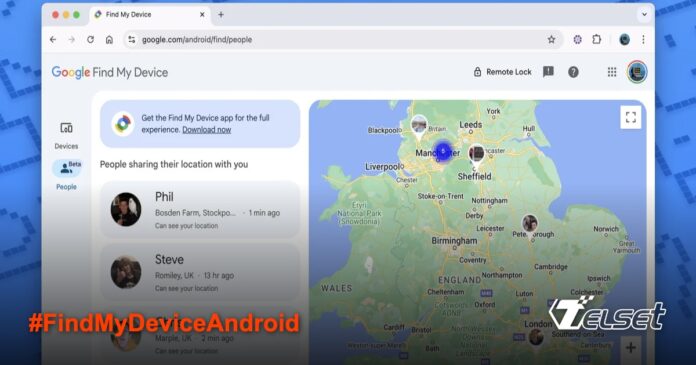Expand the tab search dropdown arrow

point(644,14)
